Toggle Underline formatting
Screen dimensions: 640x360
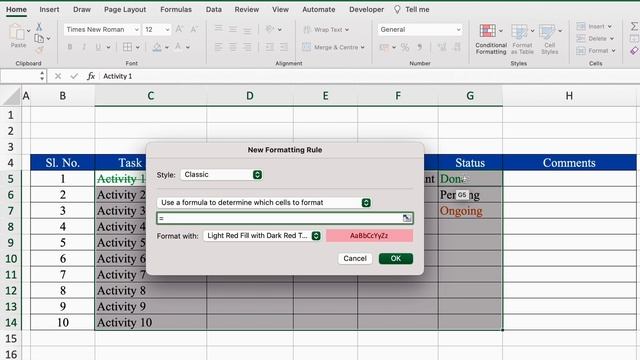pyautogui.click(x=98, y=47)
